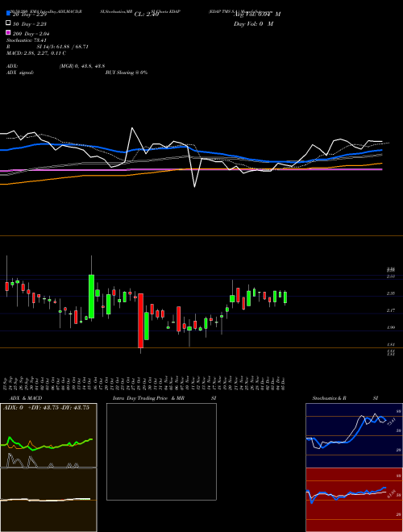Click the last green candlestick on the chart
The image size is (403, 532).
[285, 297]
